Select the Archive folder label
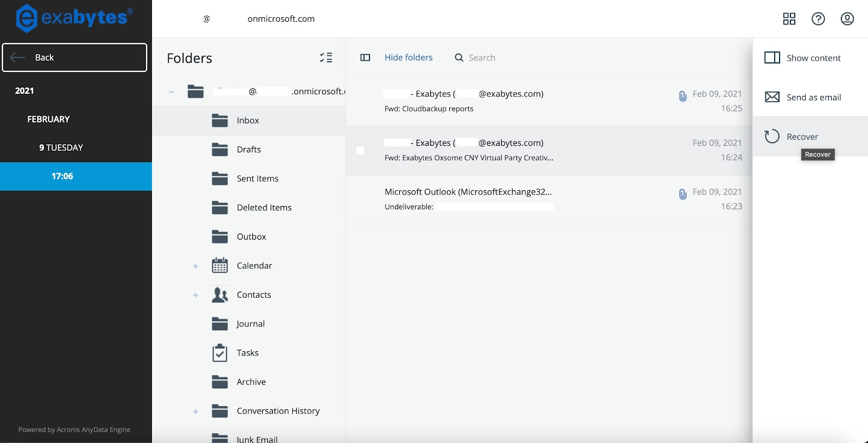 [251, 382]
